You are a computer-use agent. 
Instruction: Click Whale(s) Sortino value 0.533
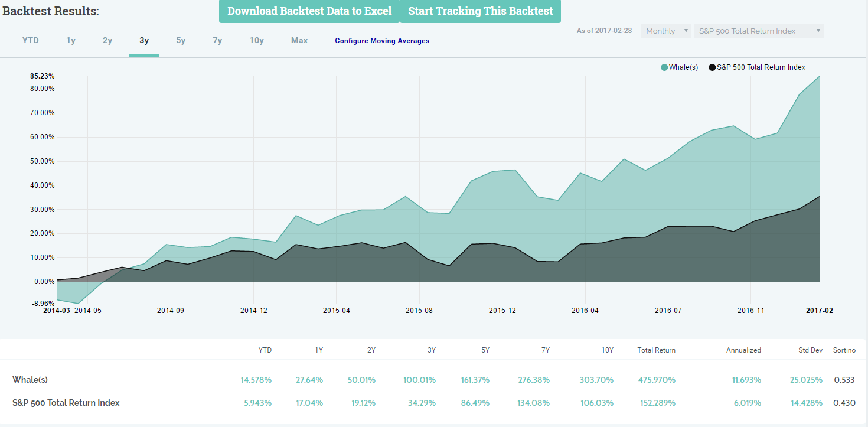tap(844, 380)
